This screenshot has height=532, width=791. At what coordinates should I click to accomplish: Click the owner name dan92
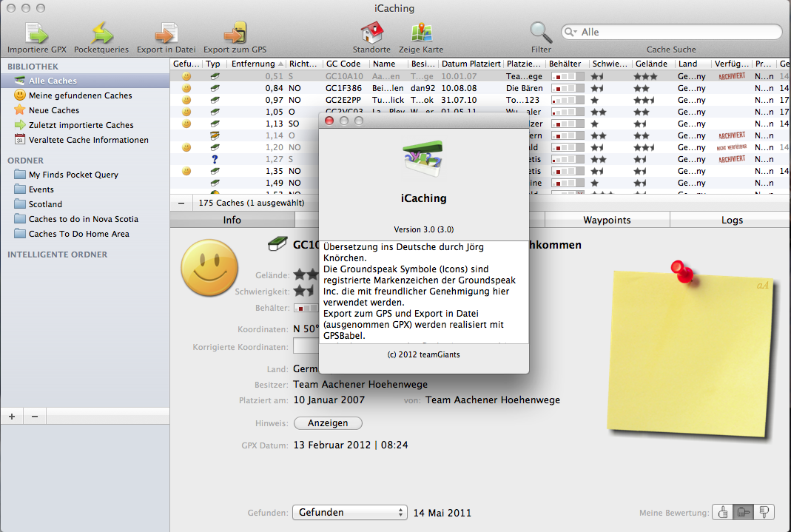point(423,88)
